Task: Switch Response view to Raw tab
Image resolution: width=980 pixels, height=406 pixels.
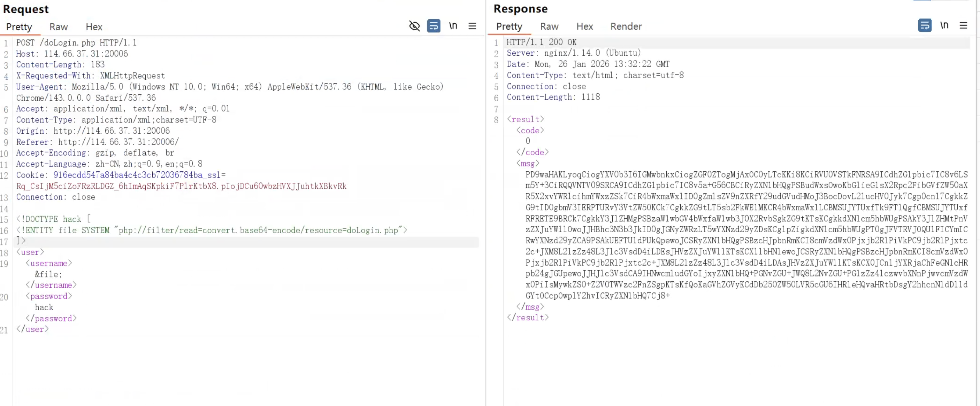Action: 549,26
